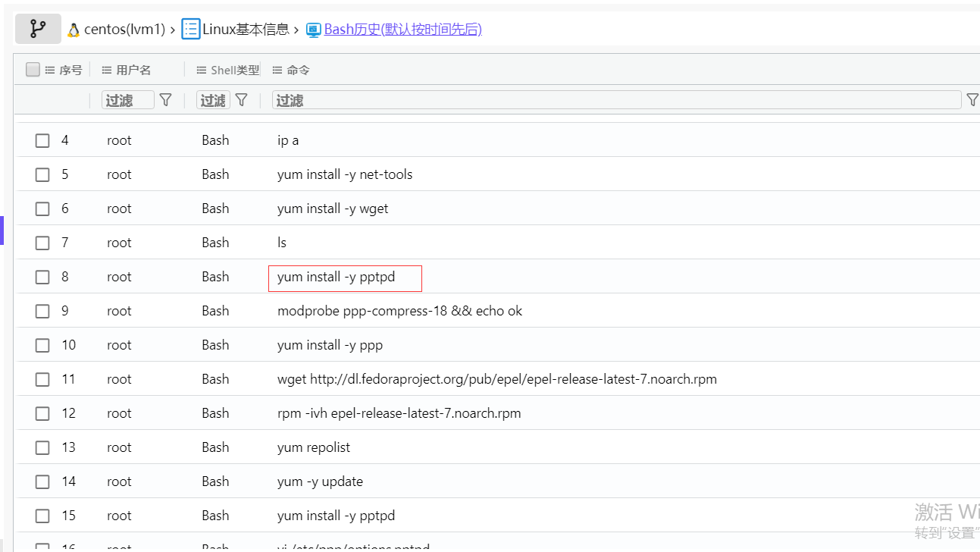
Task: Select command 'ip a' text
Action: coord(288,140)
